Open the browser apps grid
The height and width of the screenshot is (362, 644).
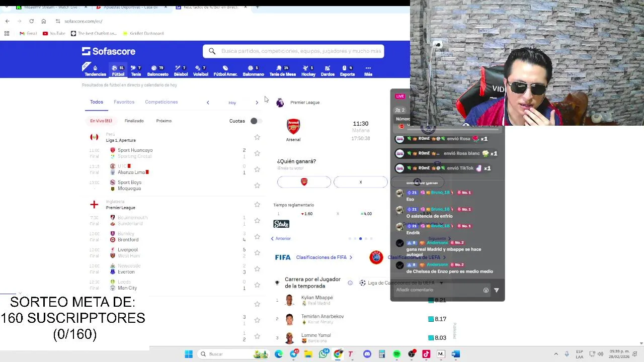(7, 33)
